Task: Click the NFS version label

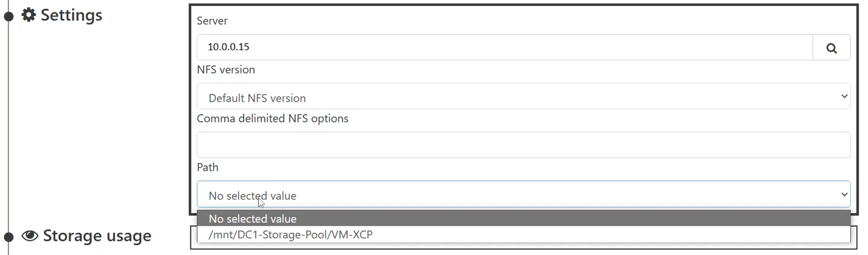Action: (x=226, y=70)
